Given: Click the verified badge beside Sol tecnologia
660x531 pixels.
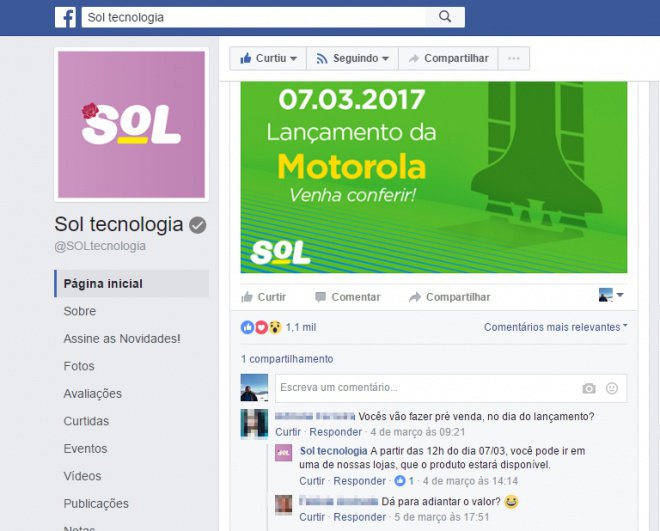Looking at the screenshot, I should (x=197, y=225).
